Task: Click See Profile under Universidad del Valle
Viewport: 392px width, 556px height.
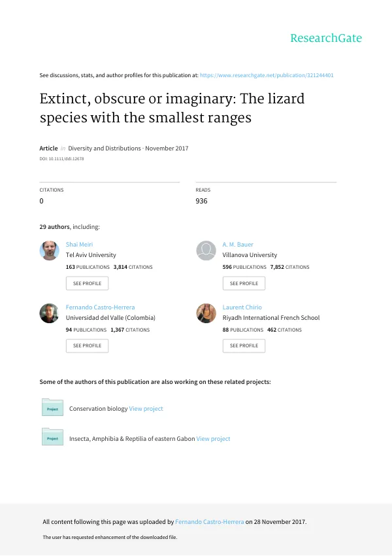Action: [x=87, y=346]
